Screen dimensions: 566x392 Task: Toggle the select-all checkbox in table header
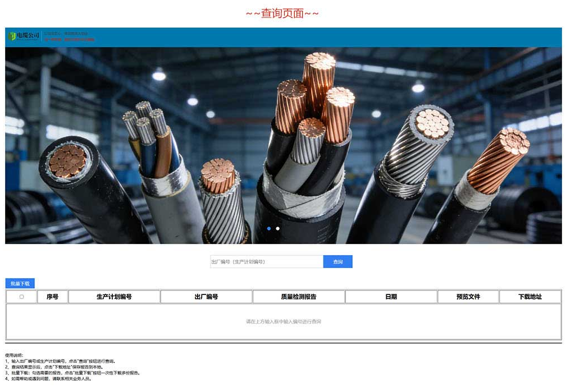[21, 297]
